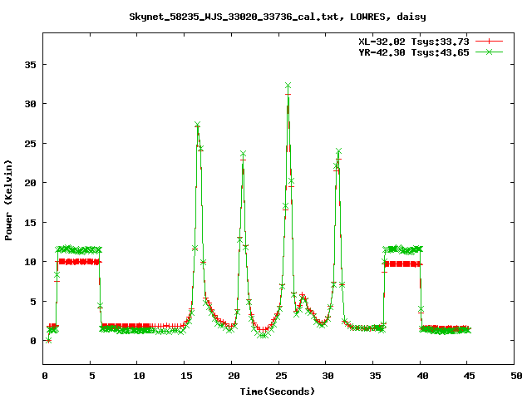Click the y-axis tick label 35
This screenshot has height=399, width=532.
[x=30, y=65]
